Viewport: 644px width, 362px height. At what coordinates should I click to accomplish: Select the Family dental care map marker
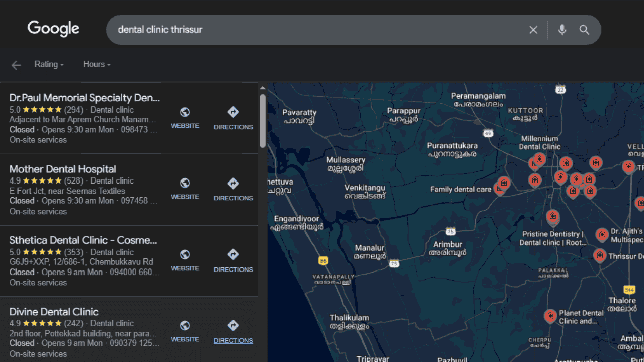(503, 183)
